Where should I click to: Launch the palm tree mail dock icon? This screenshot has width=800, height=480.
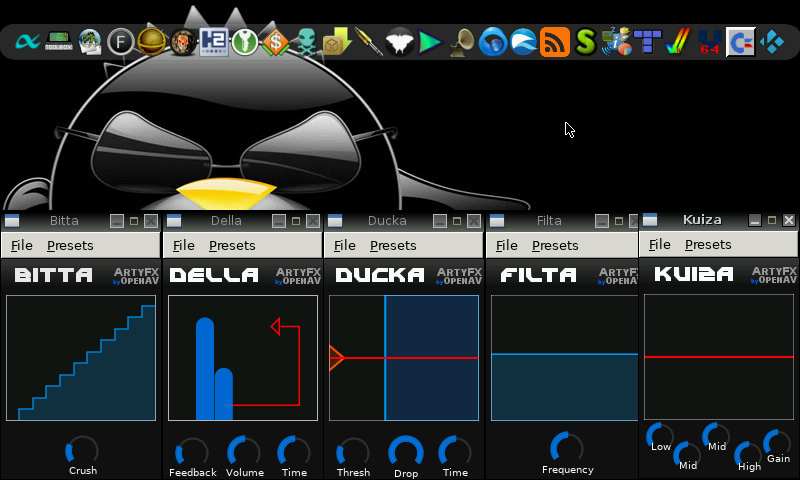[90, 42]
